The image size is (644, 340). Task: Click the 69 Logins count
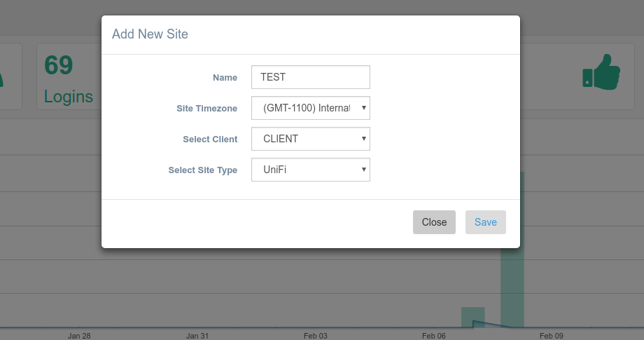pos(58,65)
